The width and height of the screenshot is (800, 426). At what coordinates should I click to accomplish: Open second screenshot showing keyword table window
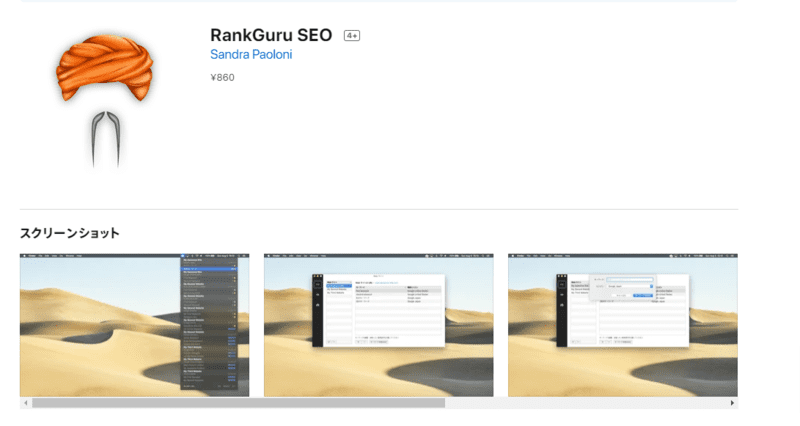click(x=379, y=325)
